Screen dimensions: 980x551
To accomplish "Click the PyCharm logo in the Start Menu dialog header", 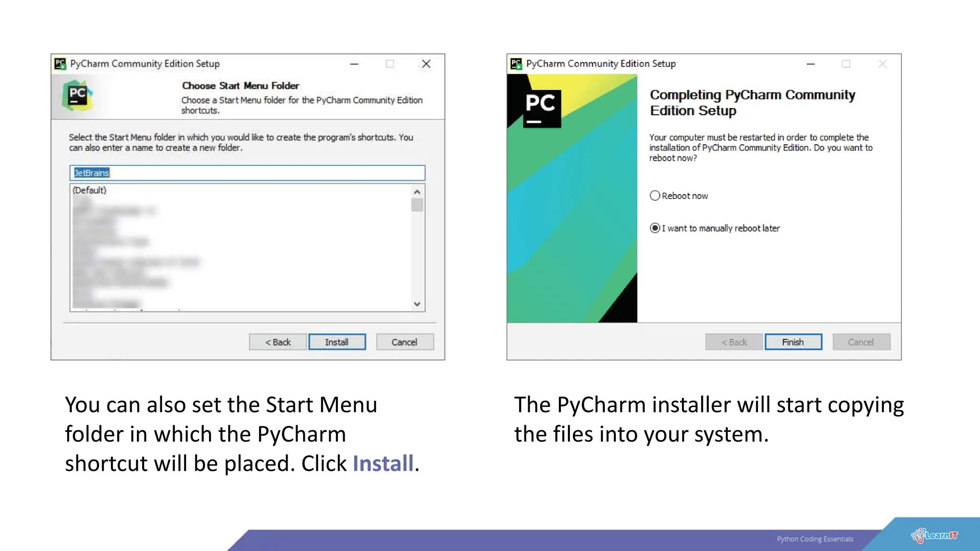I will (x=78, y=95).
